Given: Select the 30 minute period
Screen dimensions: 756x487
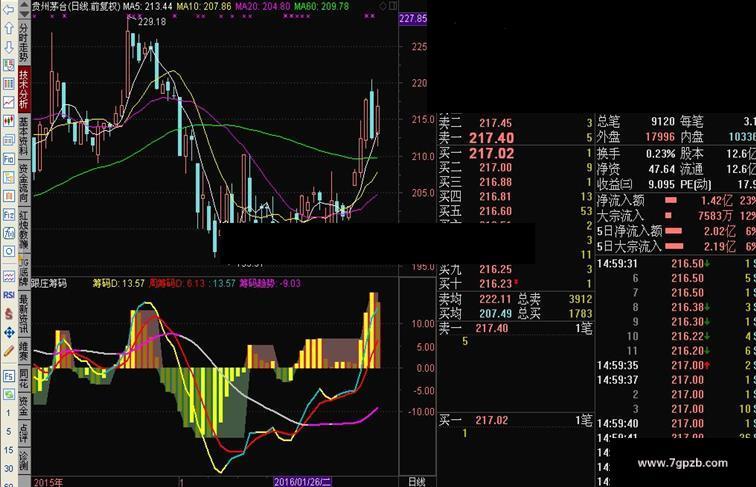Looking at the screenshot, I should (8, 468).
